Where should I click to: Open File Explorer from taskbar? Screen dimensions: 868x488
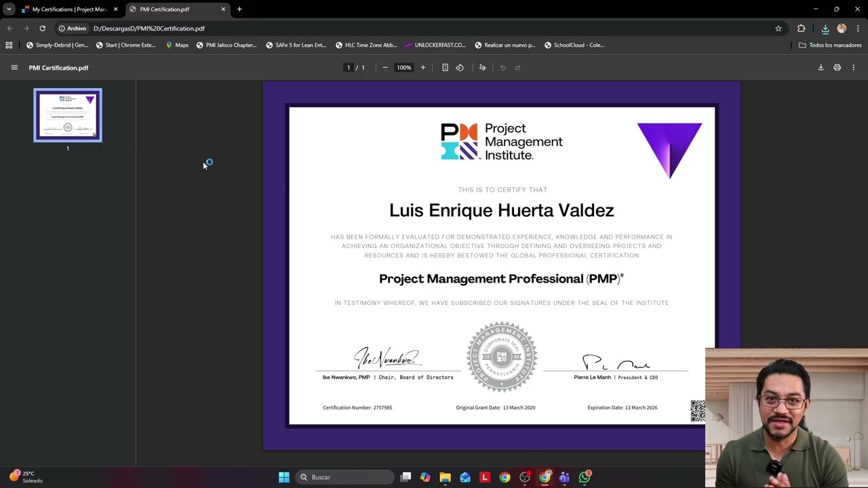click(x=445, y=477)
